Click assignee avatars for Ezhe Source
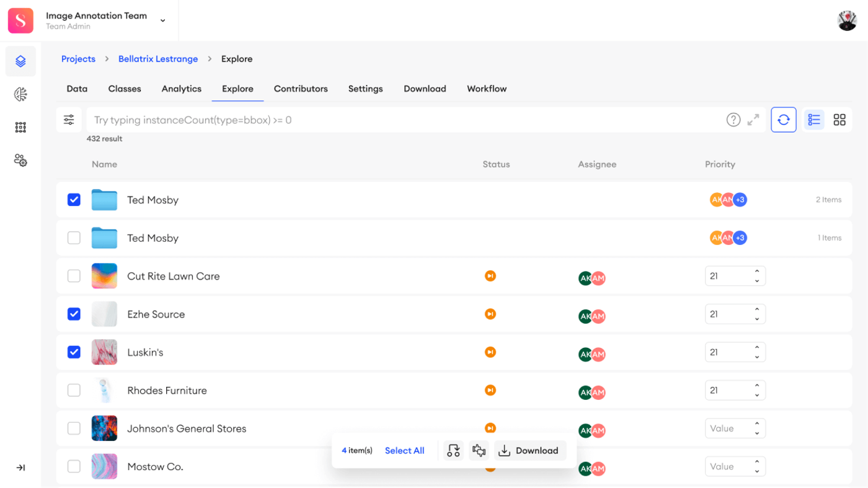The image size is (868, 488). tap(591, 316)
